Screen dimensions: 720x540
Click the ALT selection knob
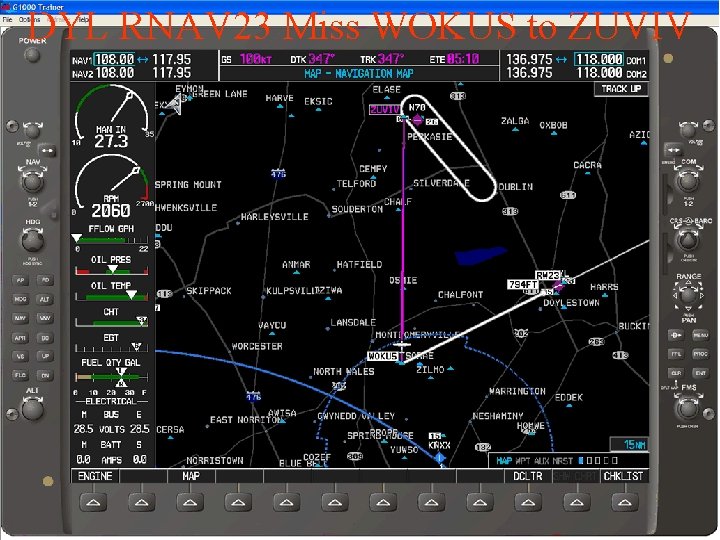click(32, 410)
